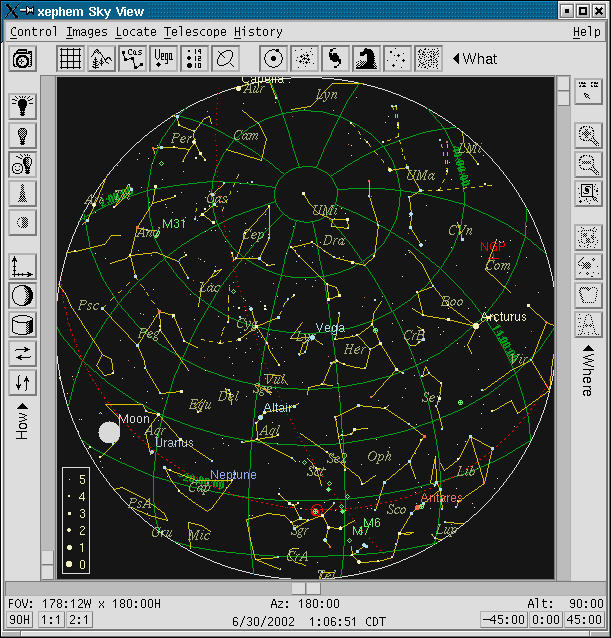Click the topmost icon in right toolbar
This screenshot has height=638, width=611.
588,91
